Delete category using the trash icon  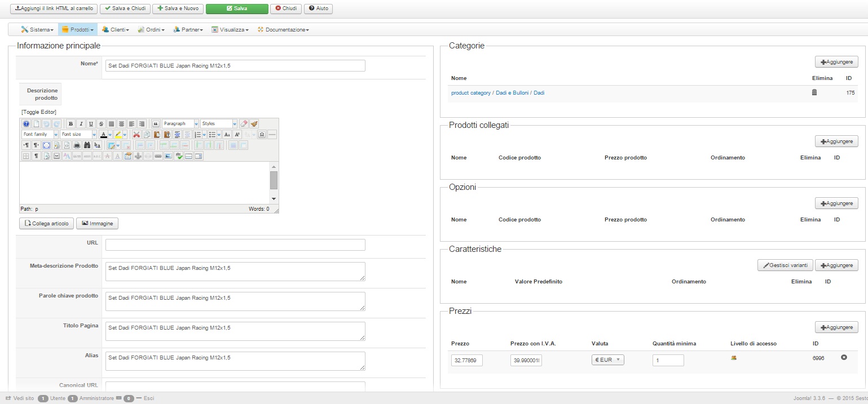(814, 92)
